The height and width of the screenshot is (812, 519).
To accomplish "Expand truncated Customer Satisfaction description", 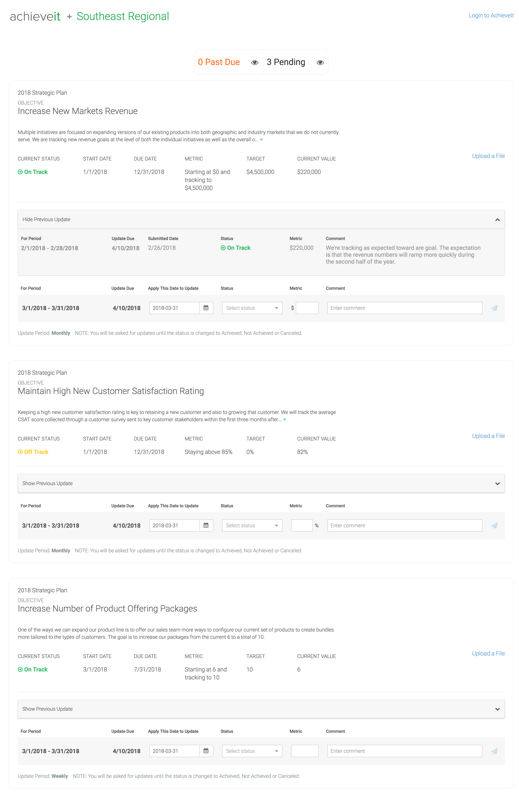I will click(x=285, y=419).
